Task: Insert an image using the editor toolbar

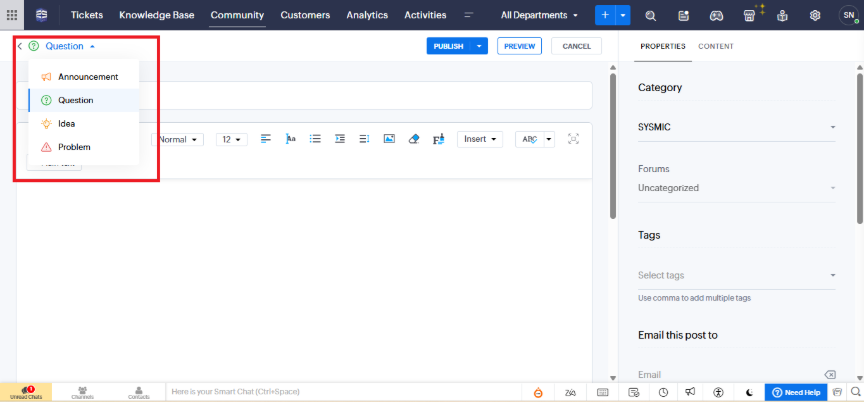Action: point(389,139)
